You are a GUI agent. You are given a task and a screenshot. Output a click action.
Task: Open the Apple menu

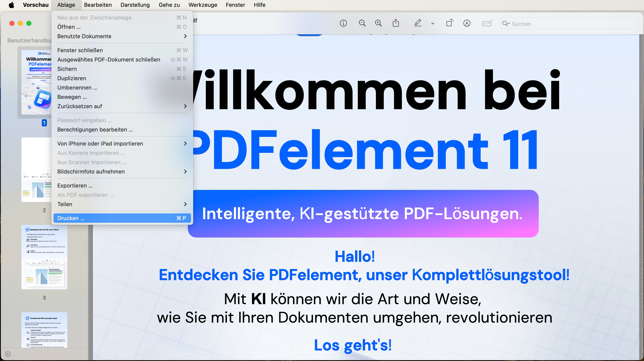pos(11,5)
